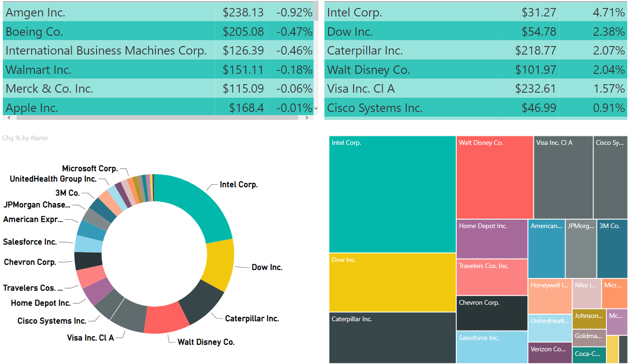Viewport: 630px width, 364px height.
Task: Click Home Depot Inc. donut chart label
Action: (41, 303)
